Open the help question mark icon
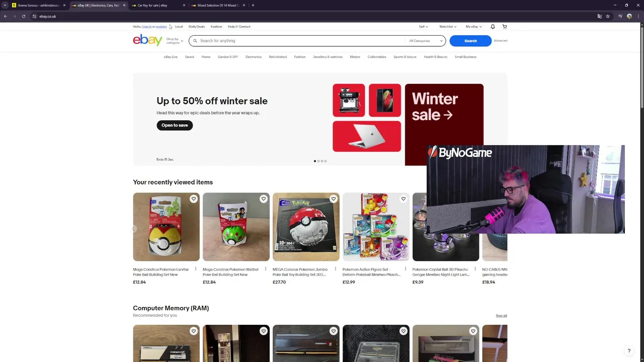Viewport: 644px width, 362px height. (629, 351)
